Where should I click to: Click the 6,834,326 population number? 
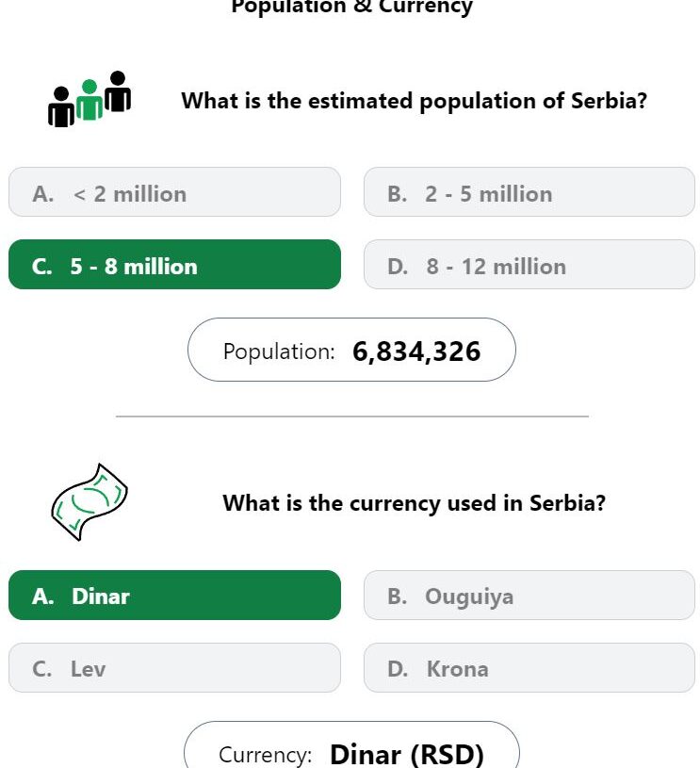(x=416, y=351)
